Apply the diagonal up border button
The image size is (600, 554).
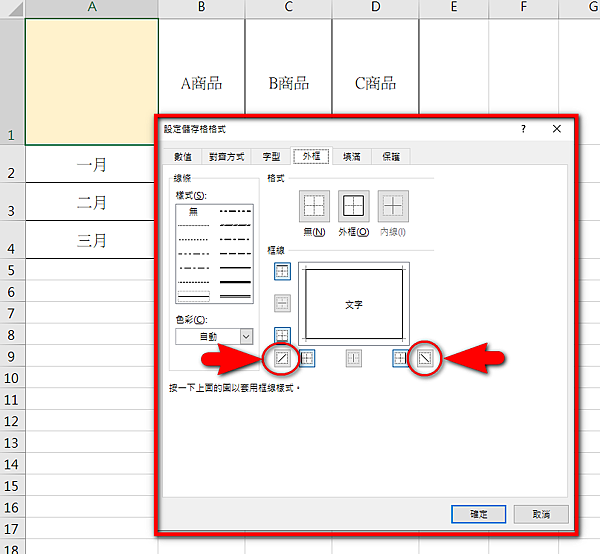click(x=282, y=358)
